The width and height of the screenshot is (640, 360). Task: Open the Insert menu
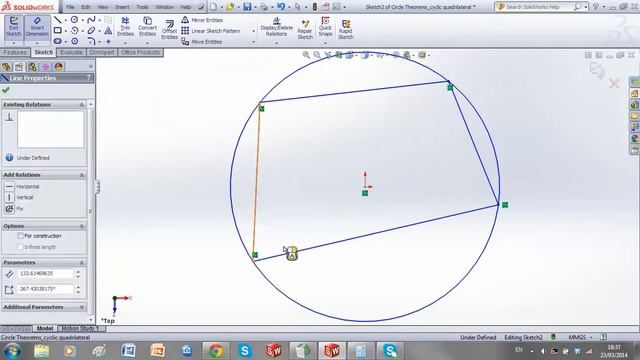coord(122,7)
